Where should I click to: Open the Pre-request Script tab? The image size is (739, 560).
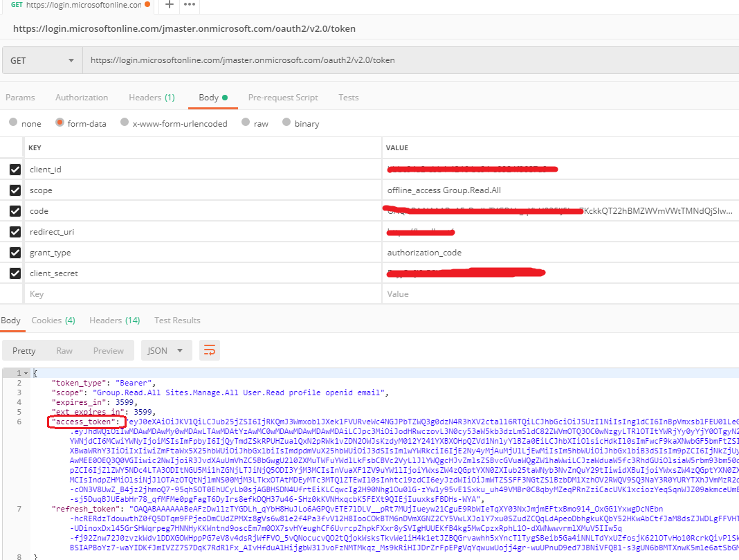click(x=283, y=98)
